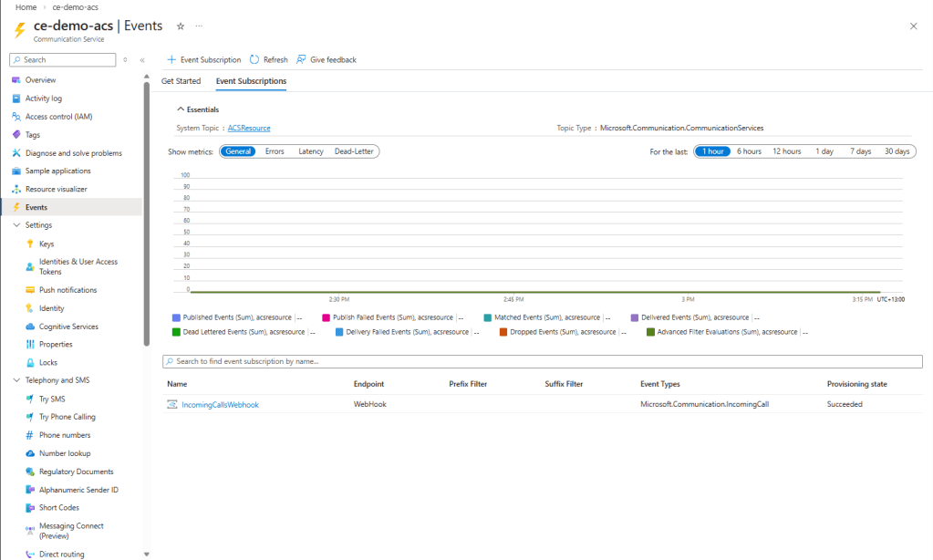
Task: Favorite this page with star icon
Action: point(180,26)
